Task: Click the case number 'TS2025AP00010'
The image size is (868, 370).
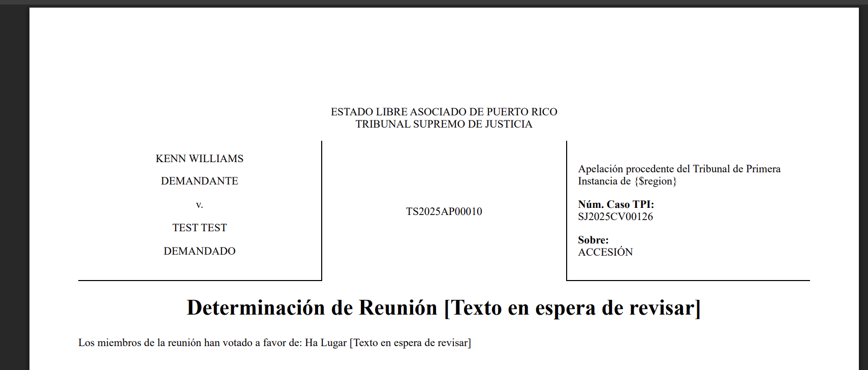Action: tap(444, 211)
